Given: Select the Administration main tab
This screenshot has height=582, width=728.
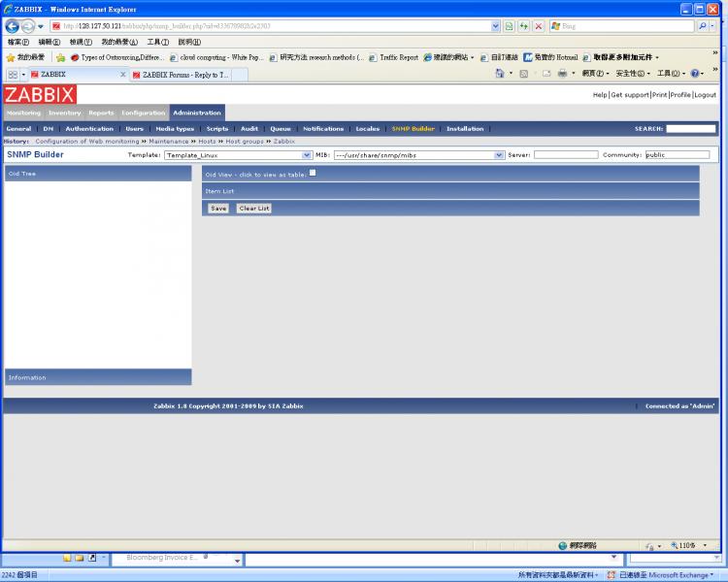Looking at the screenshot, I should coord(197,113).
